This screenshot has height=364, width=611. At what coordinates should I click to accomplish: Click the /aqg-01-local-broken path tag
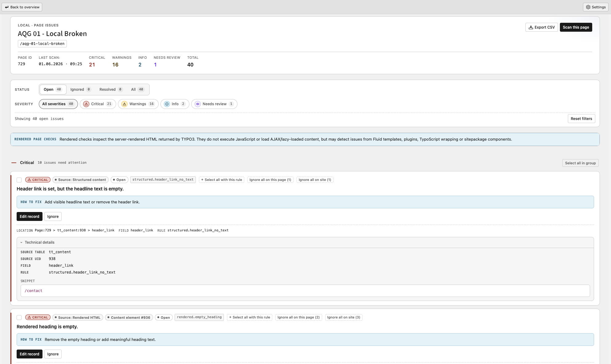coord(42,44)
